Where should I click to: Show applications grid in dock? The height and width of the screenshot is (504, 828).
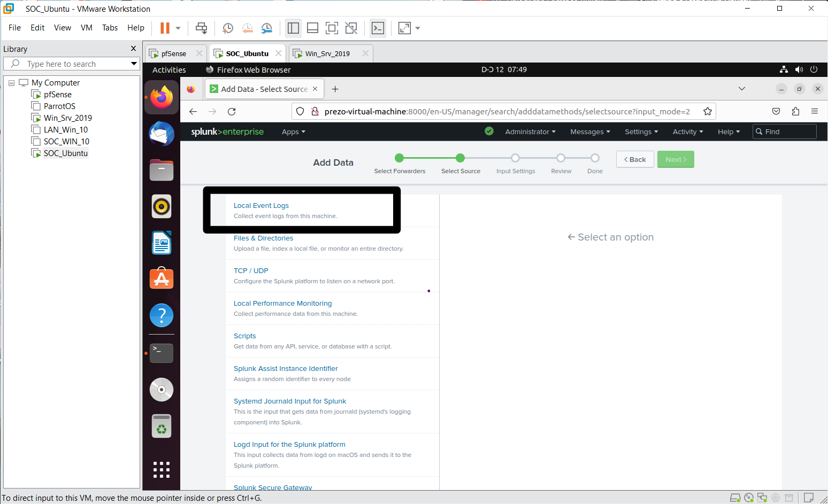tap(162, 469)
